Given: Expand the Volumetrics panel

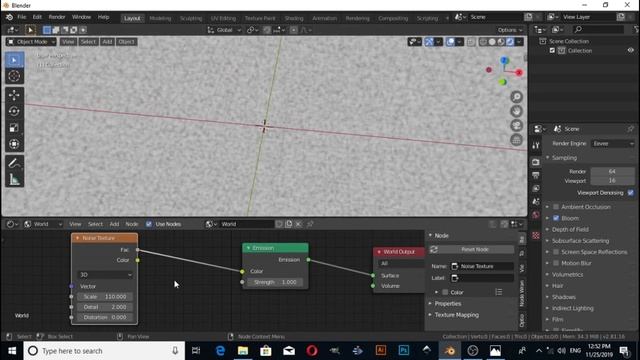Looking at the screenshot, I should point(567,274).
